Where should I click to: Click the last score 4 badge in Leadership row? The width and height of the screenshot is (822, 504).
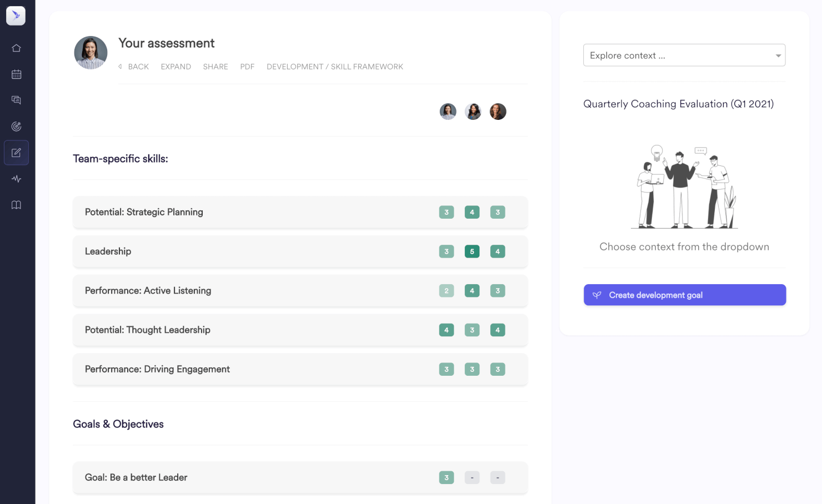pyautogui.click(x=498, y=251)
